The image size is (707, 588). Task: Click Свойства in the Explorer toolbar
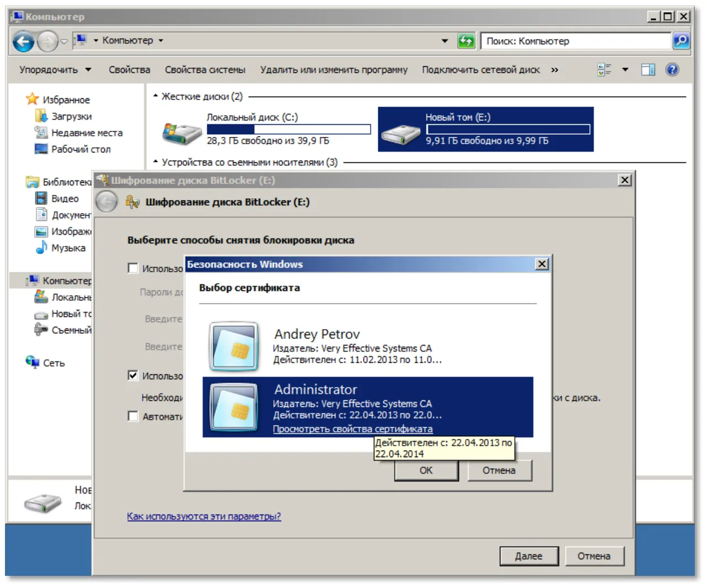tap(129, 70)
